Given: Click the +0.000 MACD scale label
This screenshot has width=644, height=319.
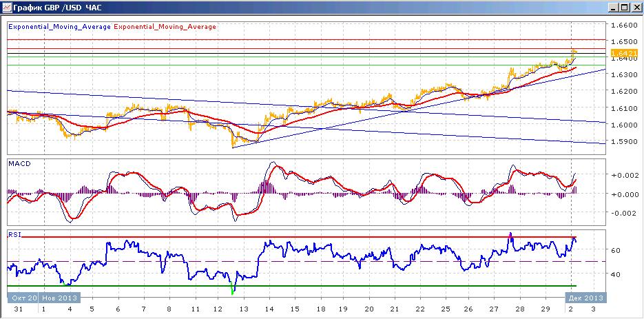Looking at the screenshot, I should 625,194.
